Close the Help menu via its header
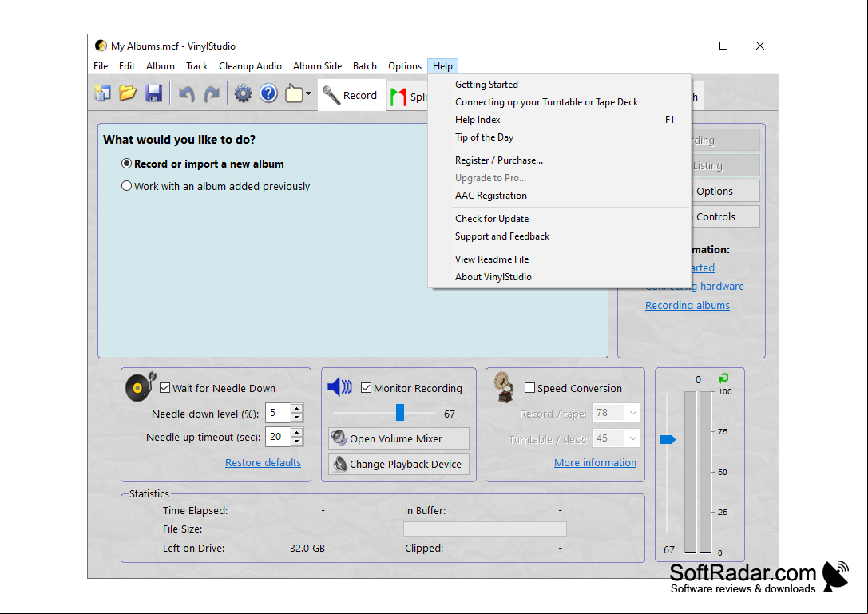This screenshot has width=868, height=614. (x=443, y=66)
